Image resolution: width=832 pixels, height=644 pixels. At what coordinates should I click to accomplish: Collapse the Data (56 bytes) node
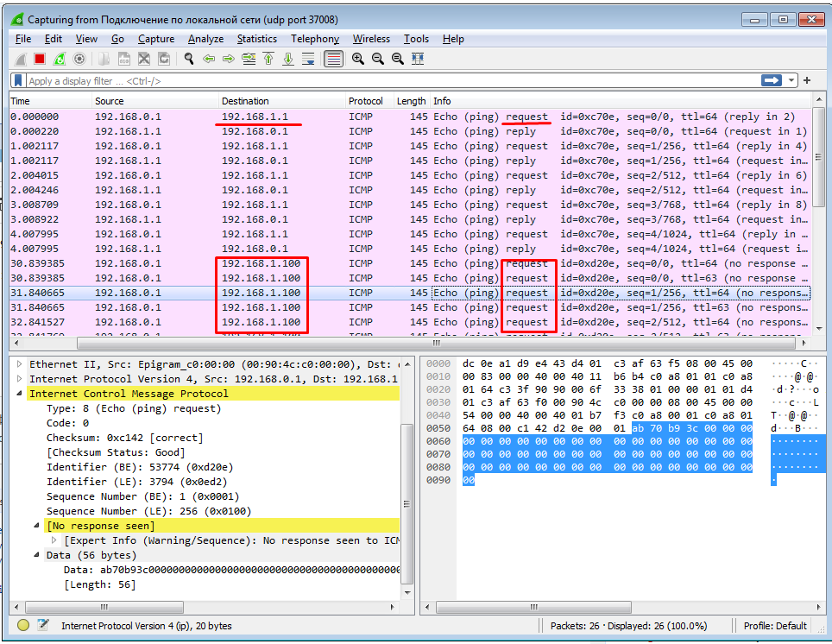[36, 555]
